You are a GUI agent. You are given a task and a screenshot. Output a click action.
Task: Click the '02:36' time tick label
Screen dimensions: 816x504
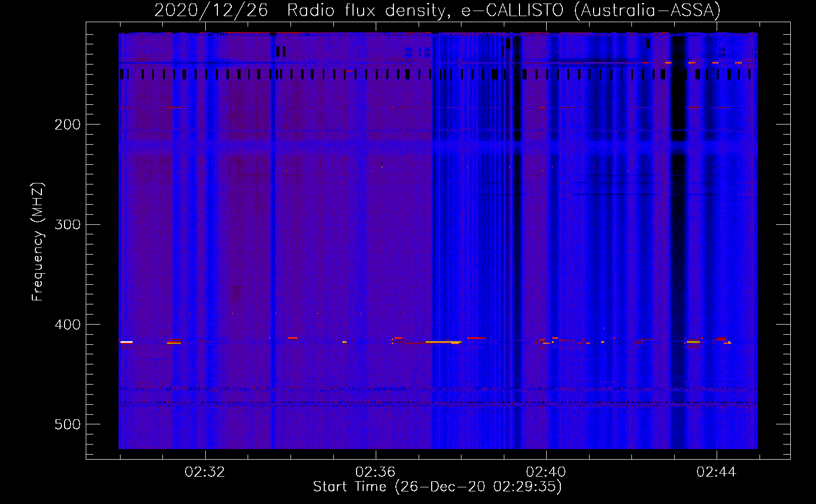point(375,472)
